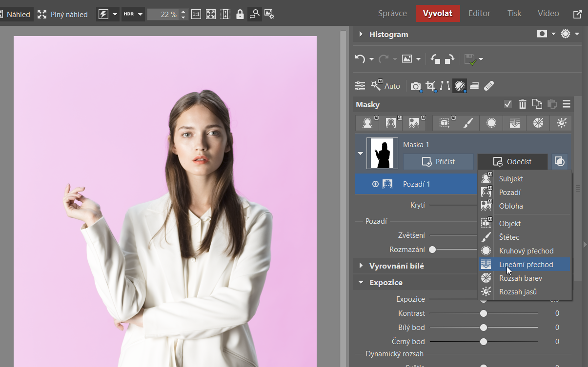Click the zoom lock padlock icon
The width and height of the screenshot is (588, 367).
pos(240,14)
